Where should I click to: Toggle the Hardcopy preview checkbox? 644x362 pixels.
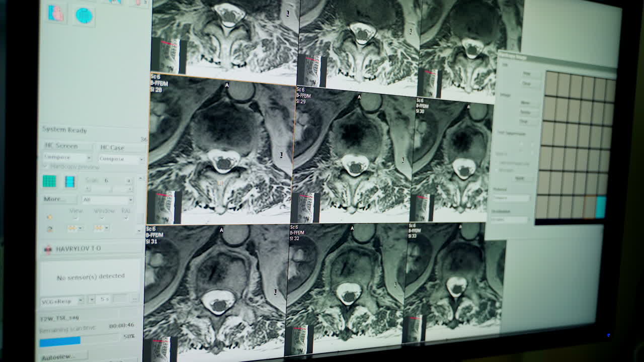pyautogui.click(x=45, y=166)
